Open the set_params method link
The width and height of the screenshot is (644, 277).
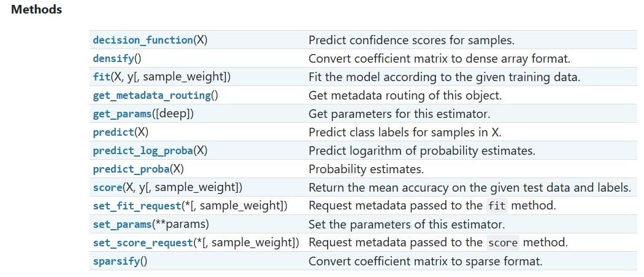(122, 225)
